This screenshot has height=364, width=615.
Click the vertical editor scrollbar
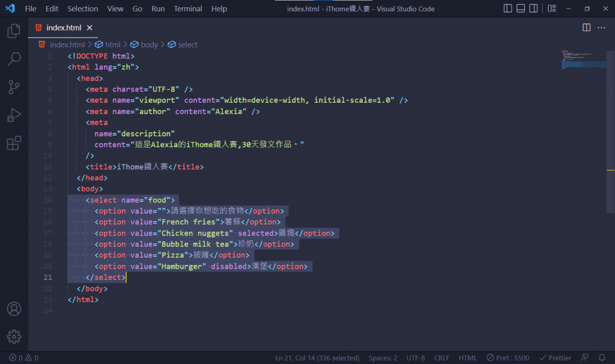[x=610, y=132]
